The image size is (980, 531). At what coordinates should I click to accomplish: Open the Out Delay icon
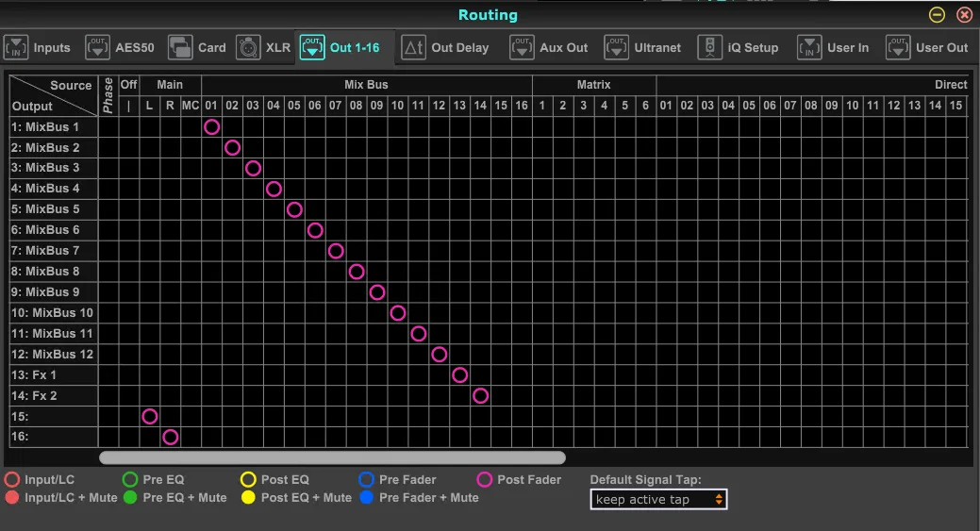[x=414, y=47]
